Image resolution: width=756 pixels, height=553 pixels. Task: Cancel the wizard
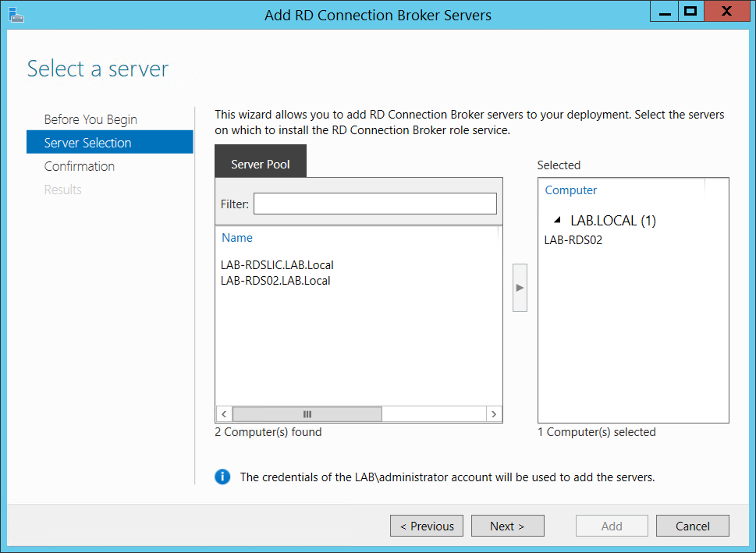tap(692, 526)
